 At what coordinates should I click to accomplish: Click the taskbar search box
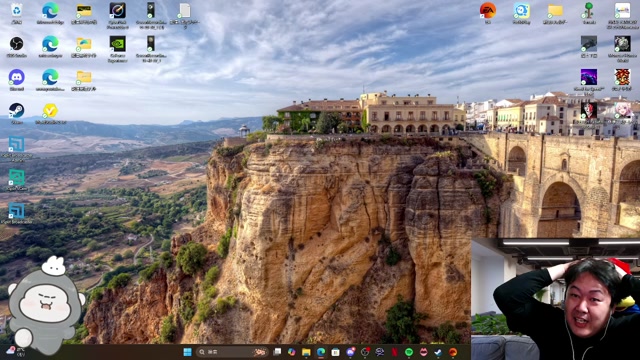click(232, 352)
